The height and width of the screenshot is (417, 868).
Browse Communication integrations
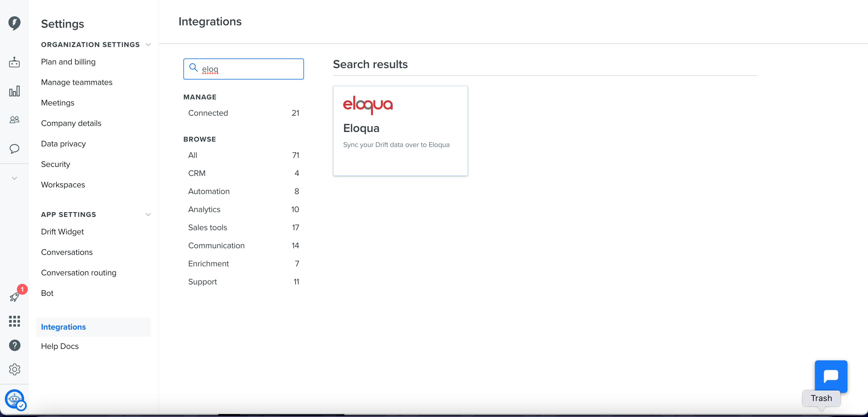click(243, 246)
